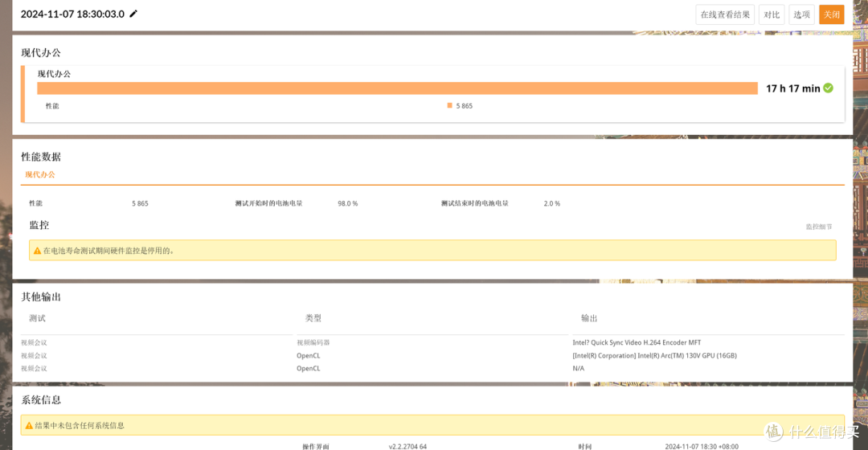Click the result title 2024-11-07 18:30:03.0
868x450 pixels.
tap(72, 14)
